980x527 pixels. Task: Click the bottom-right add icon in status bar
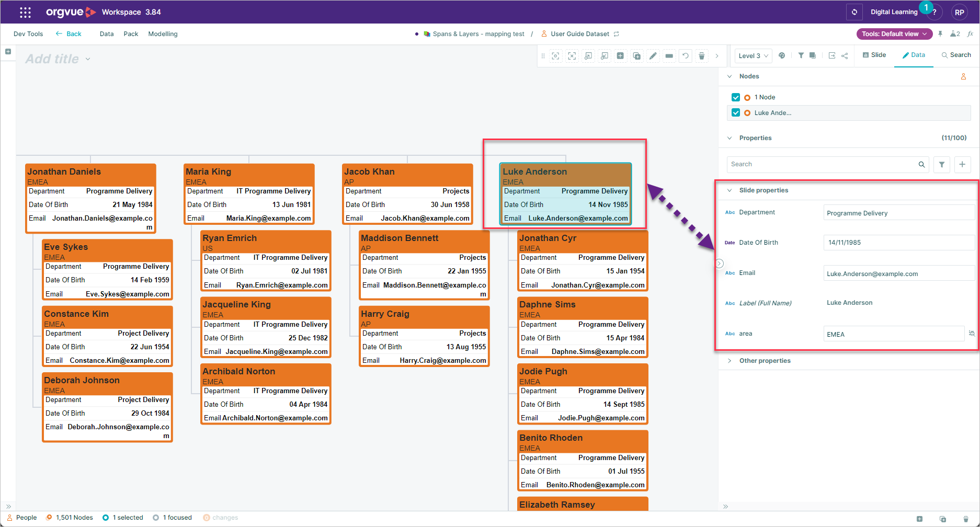pyautogui.click(x=919, y=519)
